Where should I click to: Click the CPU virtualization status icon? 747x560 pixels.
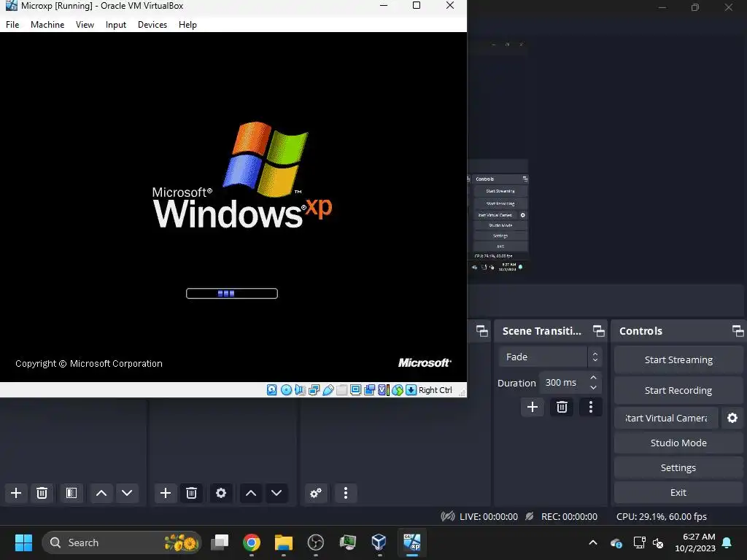pyautogui.click(x=384, y=390)
